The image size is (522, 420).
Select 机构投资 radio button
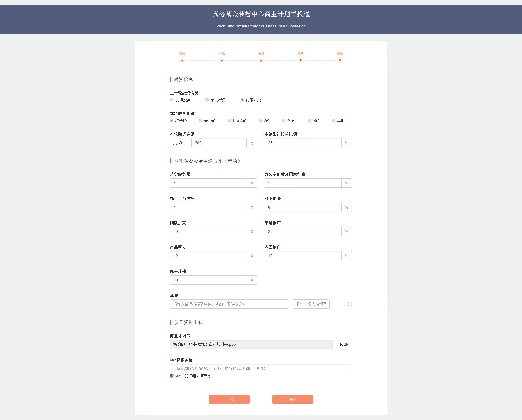click(x=171, y=100)
